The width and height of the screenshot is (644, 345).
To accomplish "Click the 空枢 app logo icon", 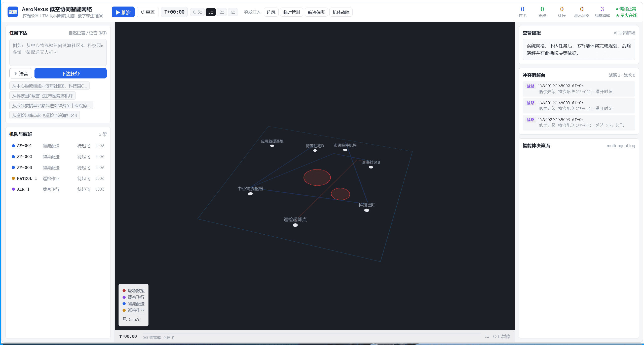I will [x=13, y=12].
